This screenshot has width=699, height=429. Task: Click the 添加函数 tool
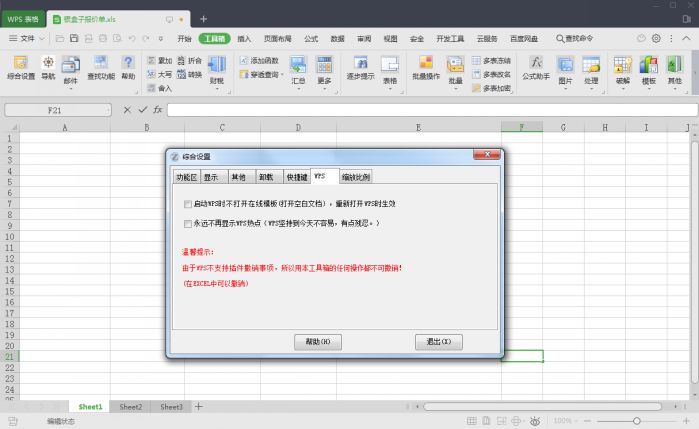click(x=259, y=60)
